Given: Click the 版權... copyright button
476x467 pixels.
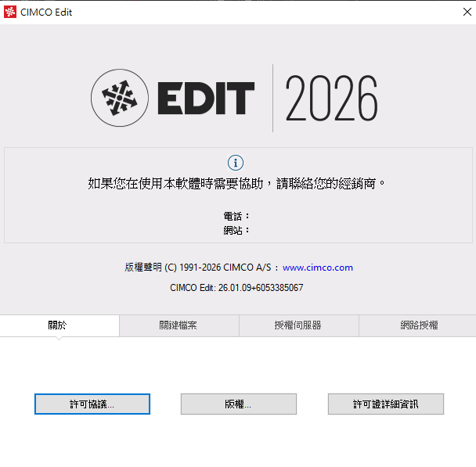Looking at the screenshot, I should (x=239, y=404).
